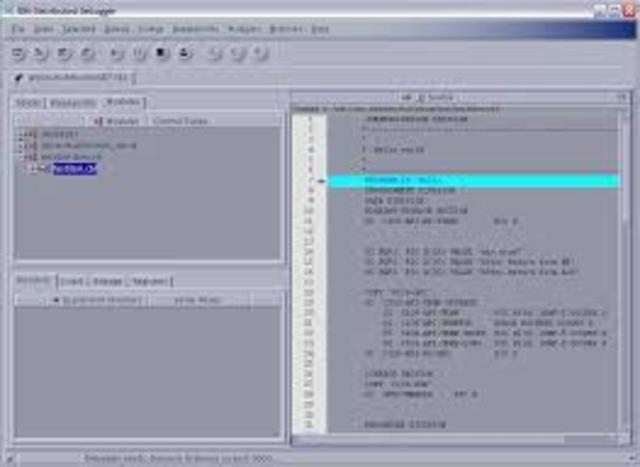This screenshot has width=640, height=467.
Task: Open the Breakpoints menu in menu bar
Action: click(x=196, y=29)
